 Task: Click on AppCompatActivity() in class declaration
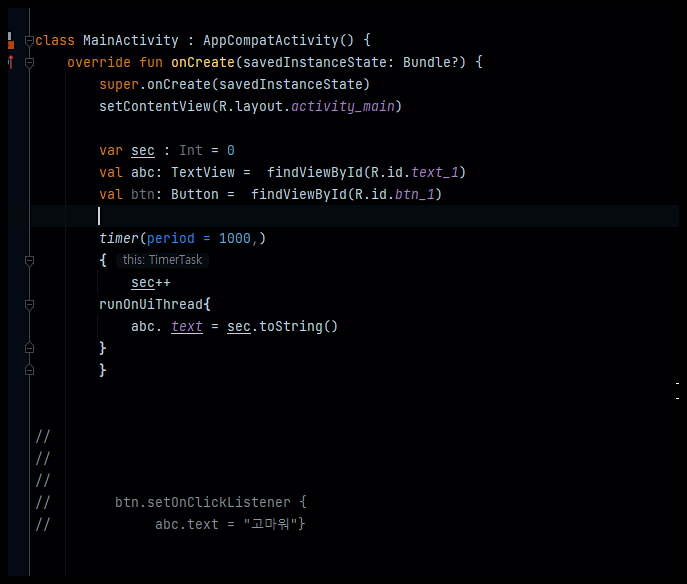[x=278, y=40]
